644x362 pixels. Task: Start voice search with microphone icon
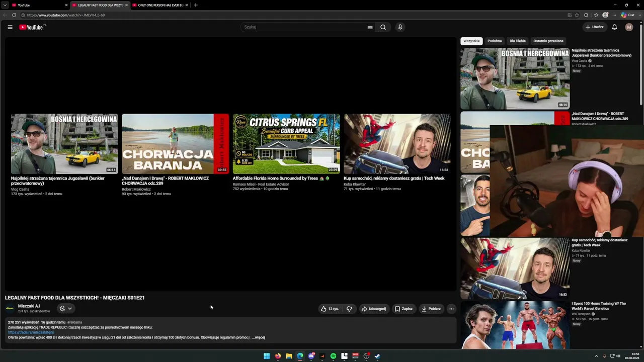(x=400, y=27)
